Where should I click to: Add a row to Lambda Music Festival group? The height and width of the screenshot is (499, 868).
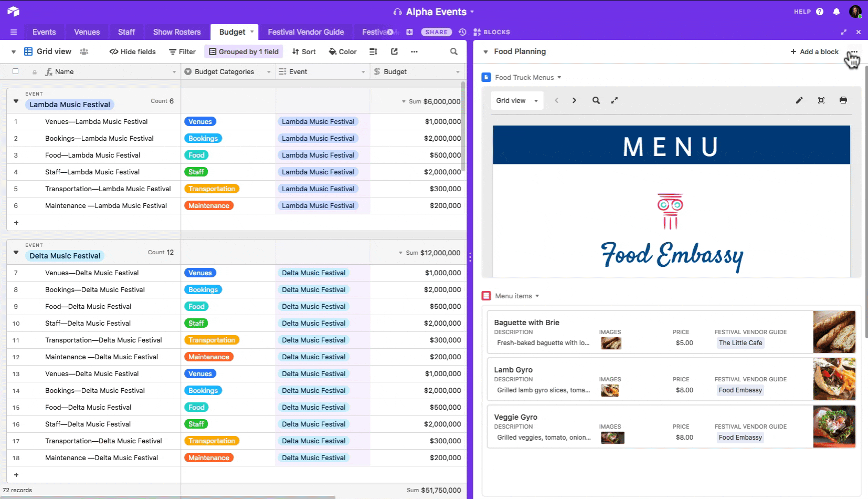pos(16,223)
